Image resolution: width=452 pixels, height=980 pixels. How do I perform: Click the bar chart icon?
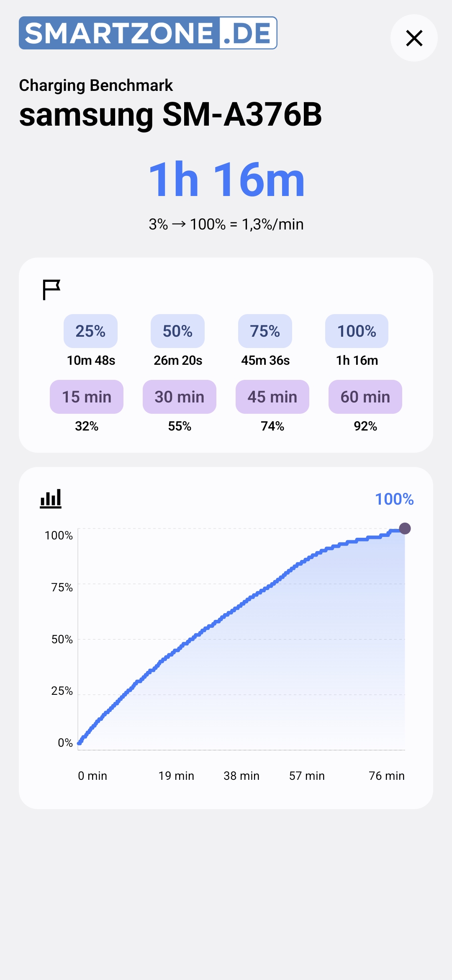pos(51,499)
